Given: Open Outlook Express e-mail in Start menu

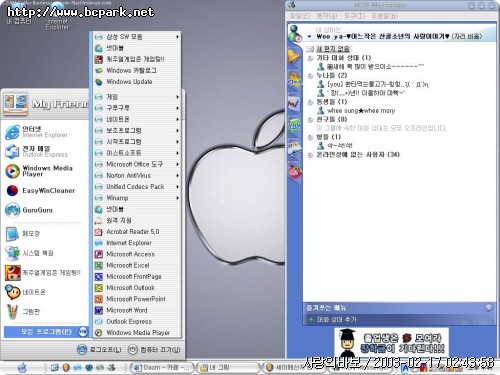Looking at the screenshot, I should 45,151.
